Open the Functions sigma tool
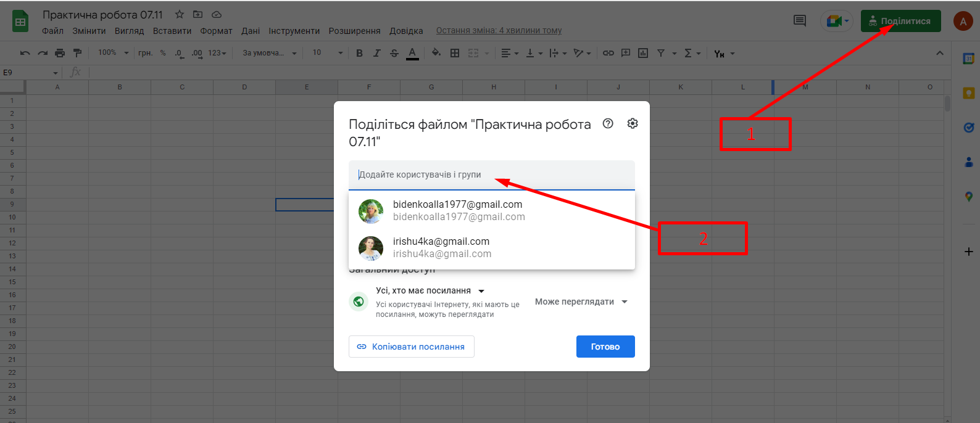Viewport: 980px width, 423px height. point(688,53)
